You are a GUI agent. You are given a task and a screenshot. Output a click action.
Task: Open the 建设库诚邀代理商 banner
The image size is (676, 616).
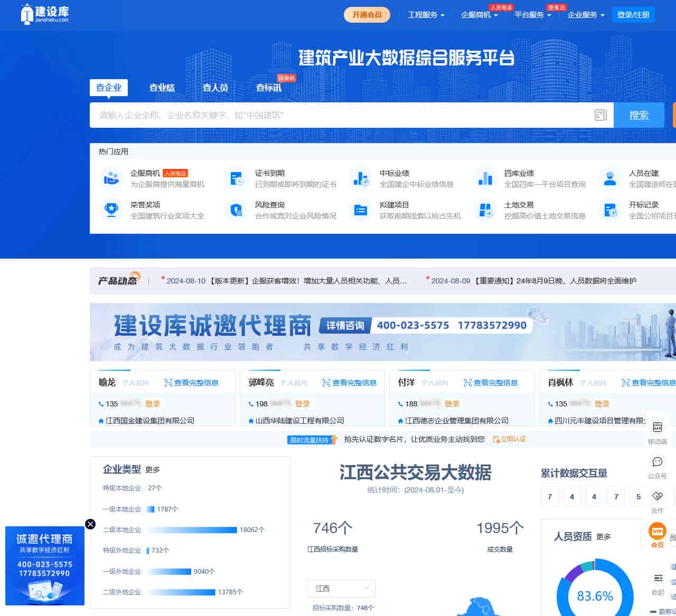383,332
